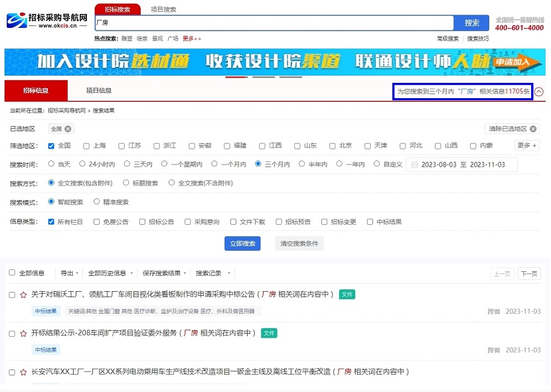551x392 pixels.
Task: Open the 保存搜索结果 dropdown menu
Action: (164, 273)
